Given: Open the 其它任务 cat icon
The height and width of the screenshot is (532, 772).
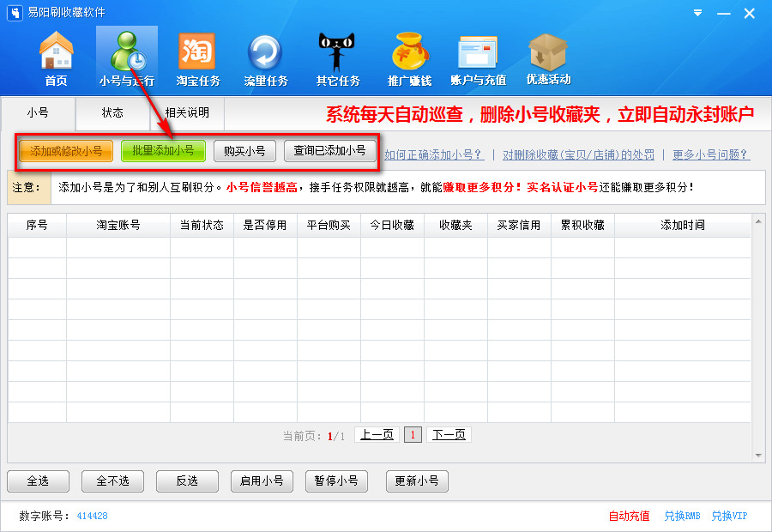Looking at the screenshot, I should (x=338, y=58).
